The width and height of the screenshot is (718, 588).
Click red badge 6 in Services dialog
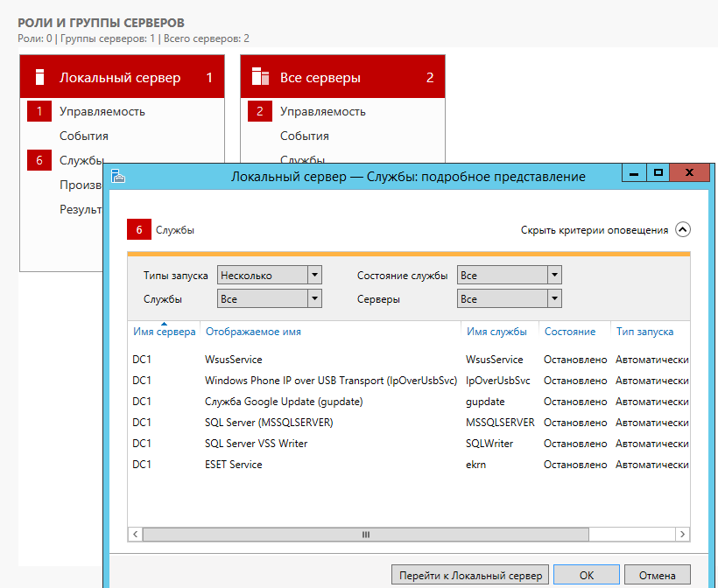click(x=139, y=230)
